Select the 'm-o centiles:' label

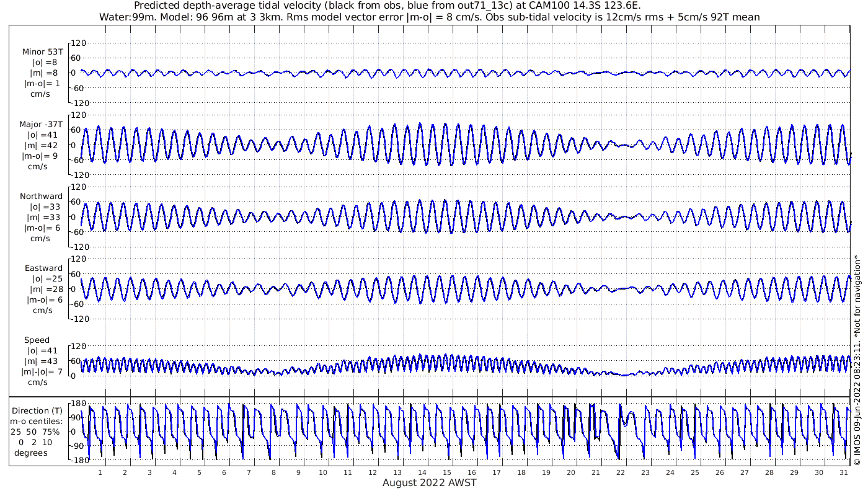click(x=37, y=422)
